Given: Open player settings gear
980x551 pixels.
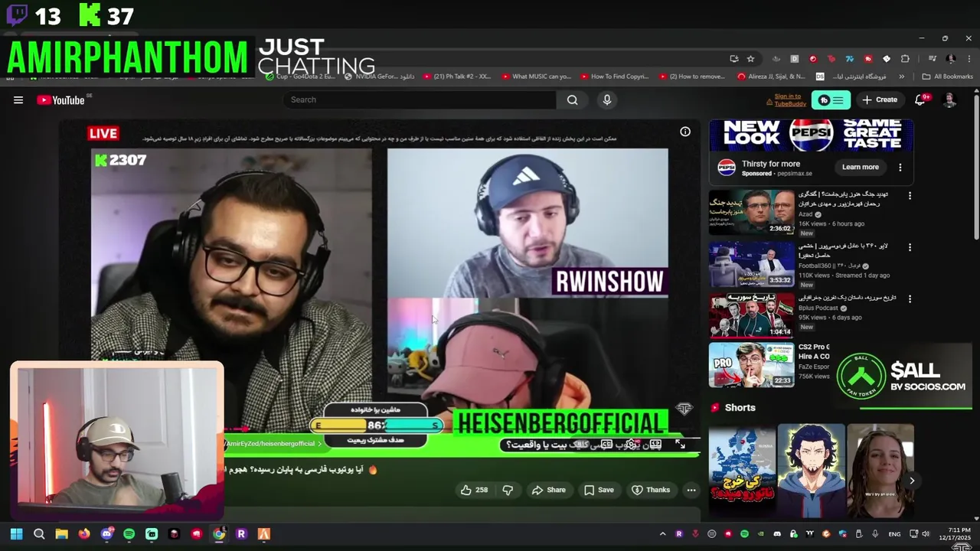Looking at the screenshot, I should coord(631,444).
